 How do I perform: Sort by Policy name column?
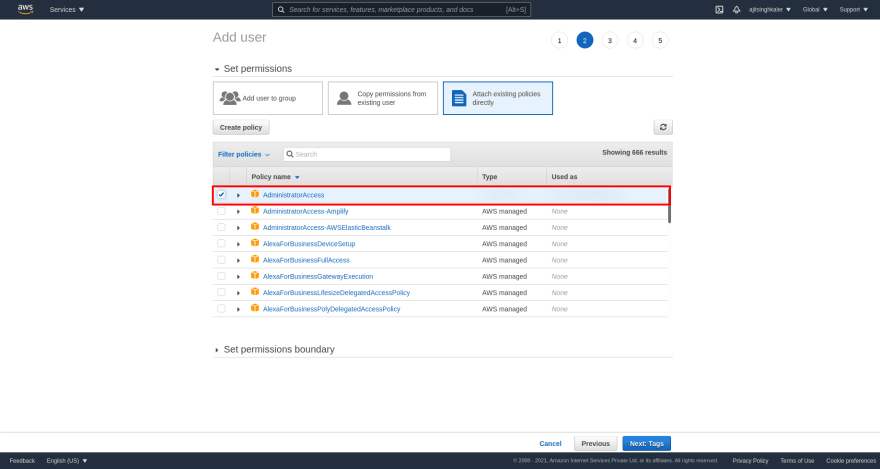coord(276,177)
